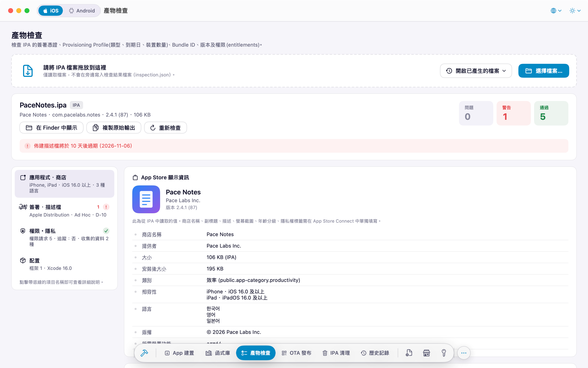Click the green checkmark on 權限・隱私
This screenshot has height=368, width=588.
click(x=106, y=231)
